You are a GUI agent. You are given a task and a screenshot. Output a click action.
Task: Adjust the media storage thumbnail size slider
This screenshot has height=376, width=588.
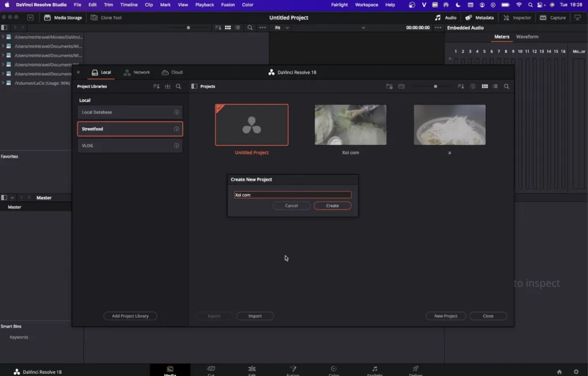pyautogui.click(x=188, y=28)
